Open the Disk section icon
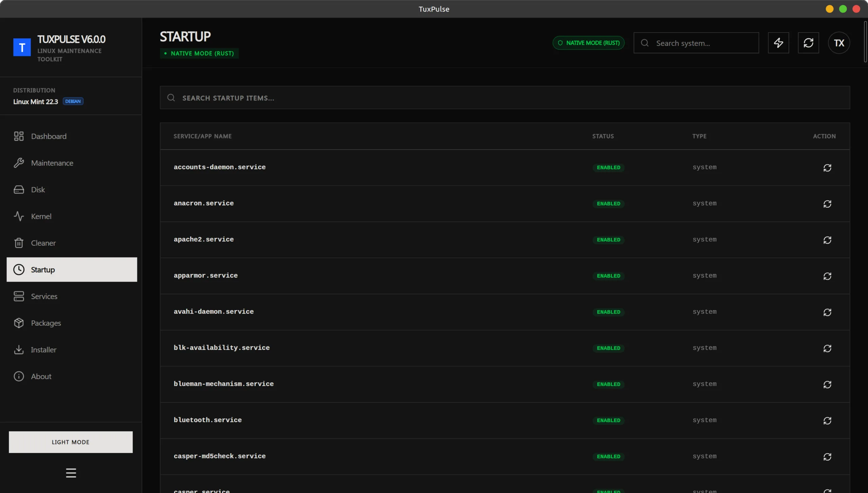This screenshot has height=493, width=868. tap(19, 190)
